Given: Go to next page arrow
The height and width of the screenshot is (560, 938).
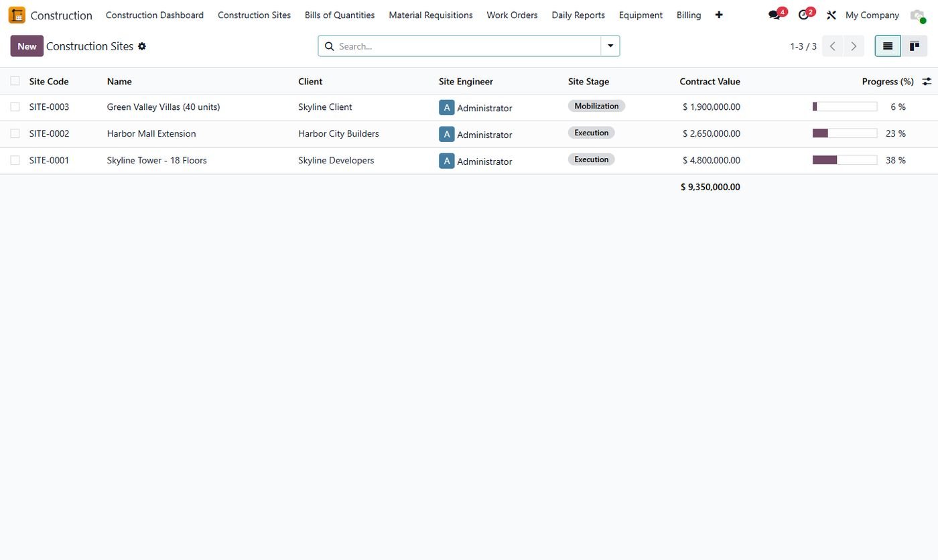Looking at the screenshot, I should (x=854, y=46).
